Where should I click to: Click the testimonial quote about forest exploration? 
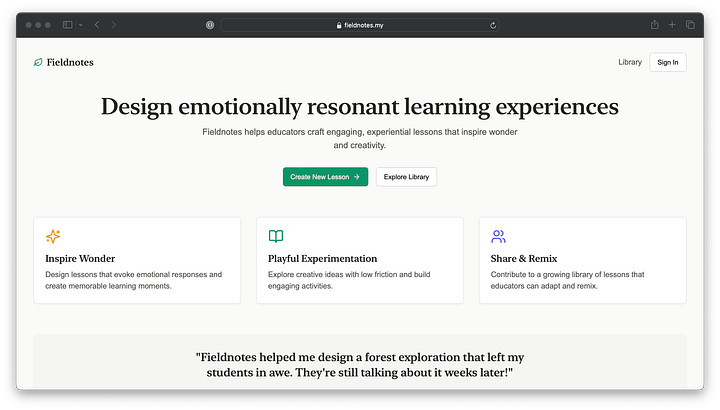pyautogui.click(x=360, y=365)
